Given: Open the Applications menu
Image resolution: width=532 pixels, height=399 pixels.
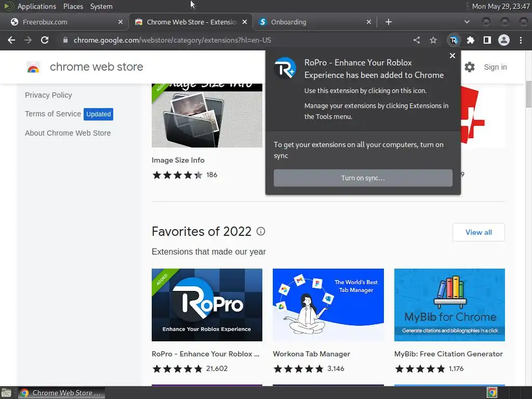Looking at the screenshot, I should click(x=37, y=6).
